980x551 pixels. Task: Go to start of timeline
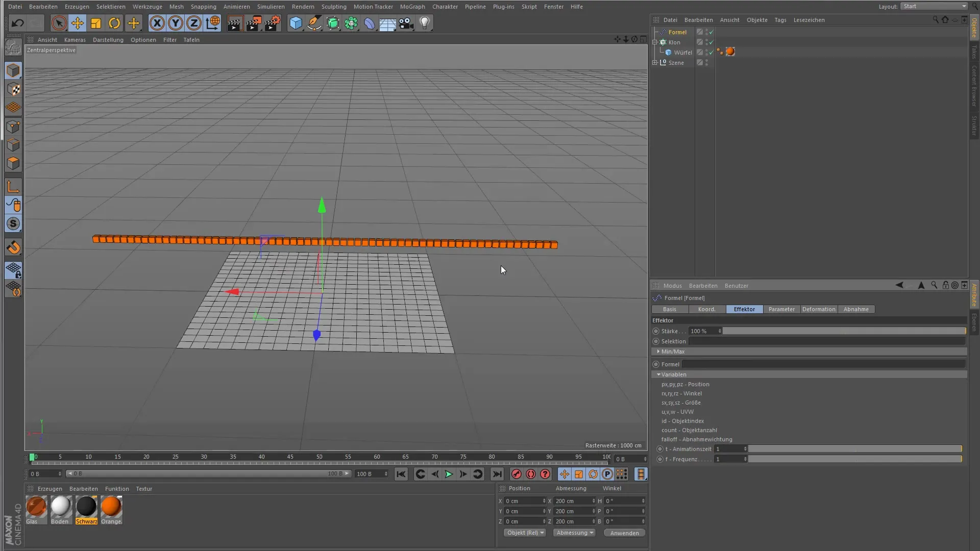coord(401,474)
